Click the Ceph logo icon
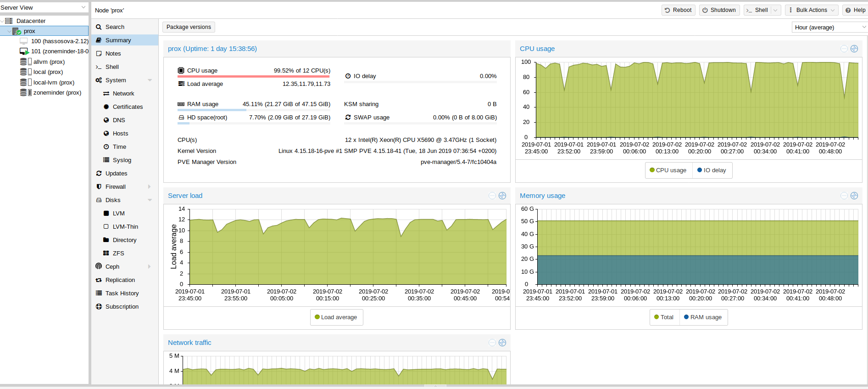 click(99, 266)
